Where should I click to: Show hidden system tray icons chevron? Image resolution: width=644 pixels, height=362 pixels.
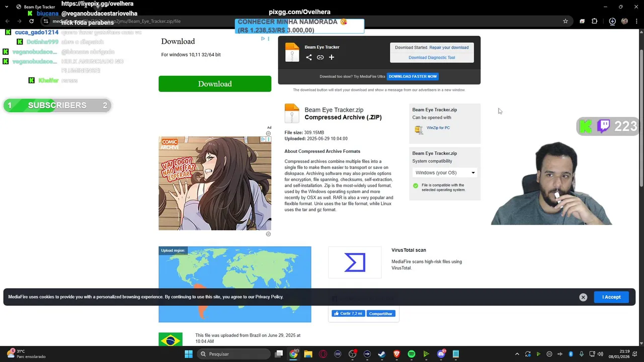point(517,354)
